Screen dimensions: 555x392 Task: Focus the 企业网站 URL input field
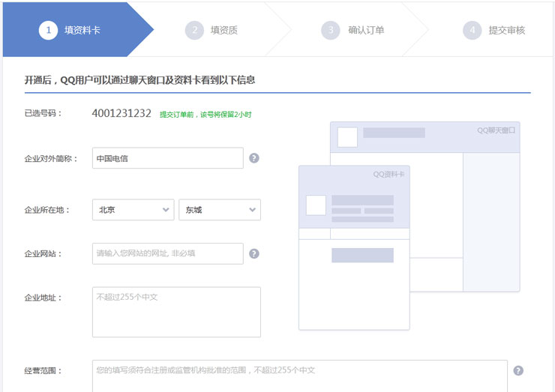(168, 253)
